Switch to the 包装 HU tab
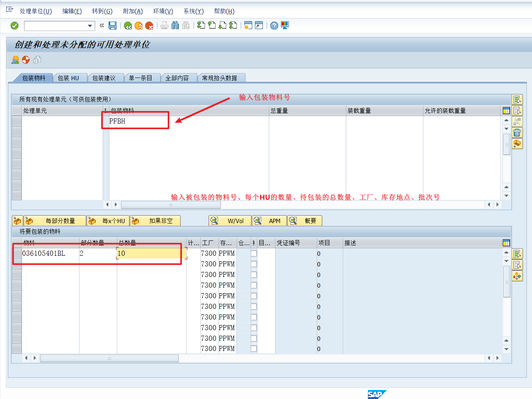The image size is (532, 399). click(x=69, y=78)
